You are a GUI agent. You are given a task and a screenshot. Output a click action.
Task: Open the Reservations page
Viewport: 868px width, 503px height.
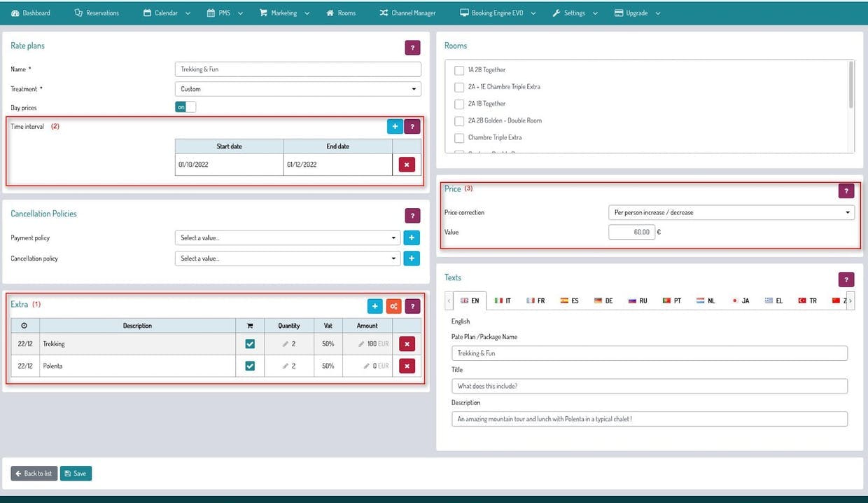coord(97,13)
